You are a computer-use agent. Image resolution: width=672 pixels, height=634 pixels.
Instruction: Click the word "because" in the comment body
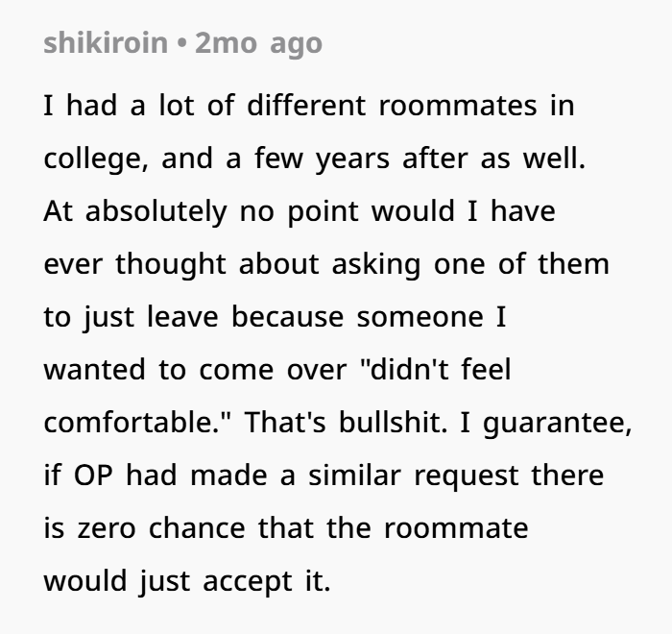pos(288,317)
